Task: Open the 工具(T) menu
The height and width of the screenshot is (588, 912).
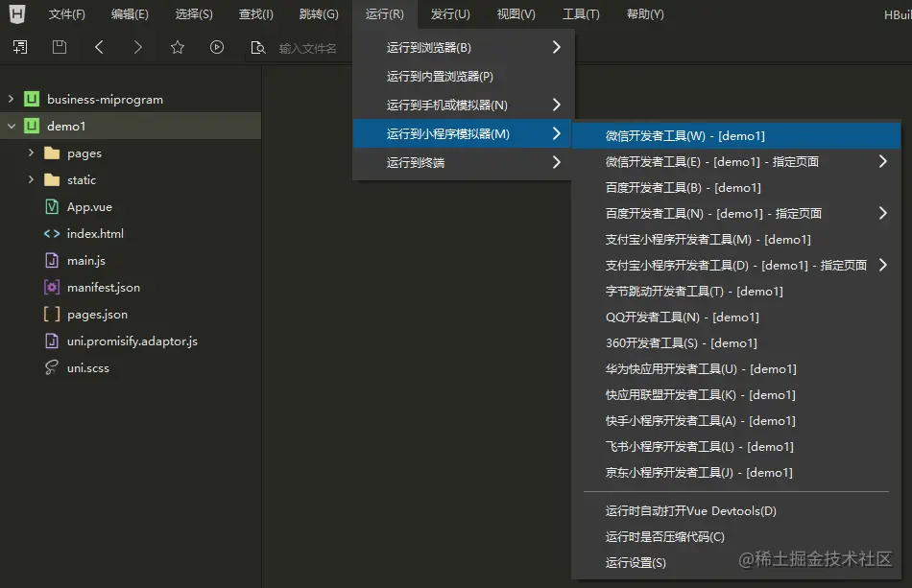Action: (581, 14)
